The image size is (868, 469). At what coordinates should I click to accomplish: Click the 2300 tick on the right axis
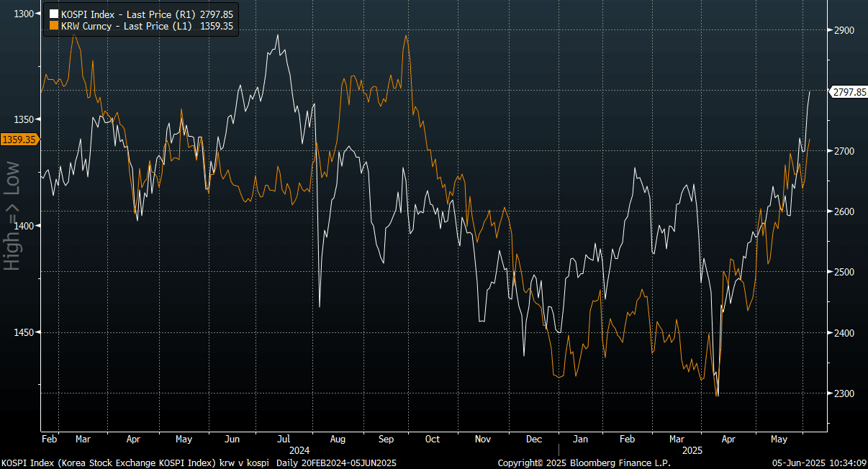844,393
